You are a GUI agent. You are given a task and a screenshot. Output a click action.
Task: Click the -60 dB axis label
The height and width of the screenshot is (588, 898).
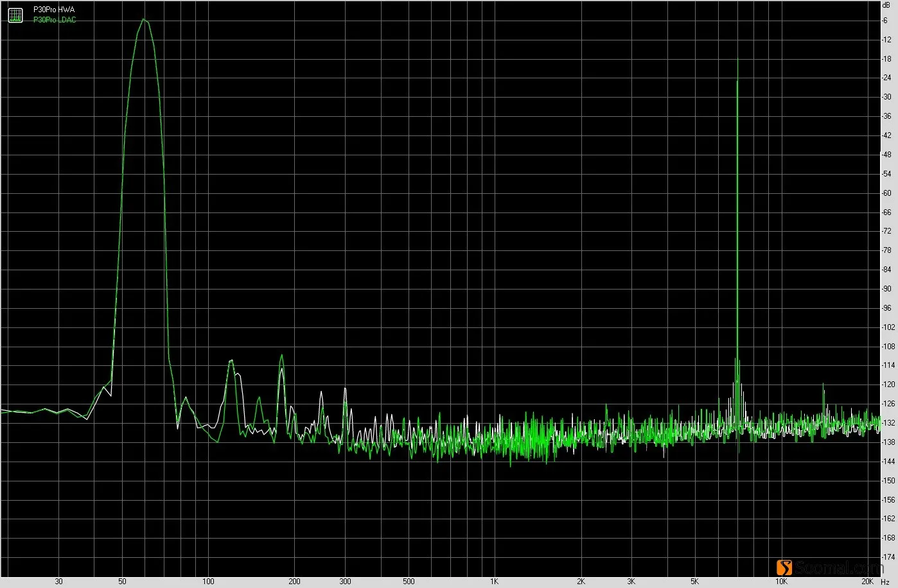[x=887, y=193]
